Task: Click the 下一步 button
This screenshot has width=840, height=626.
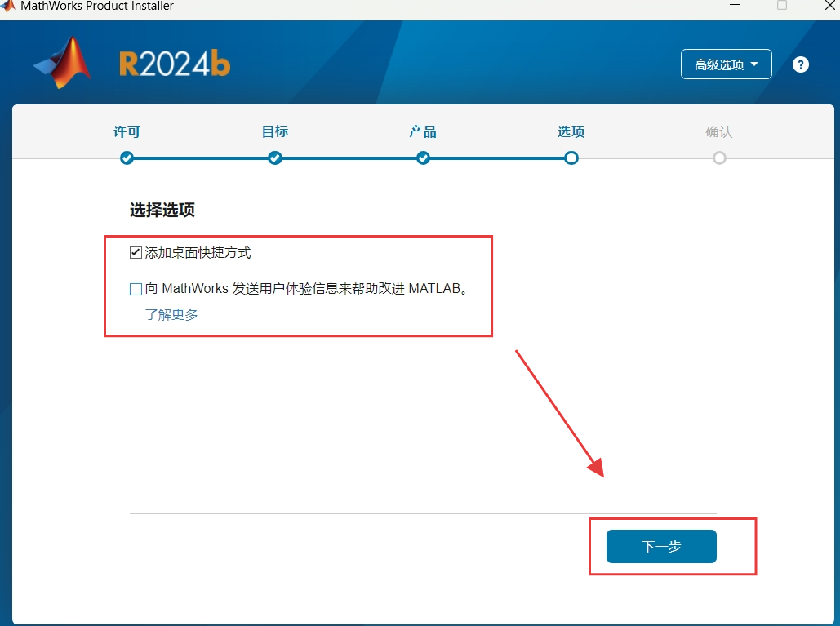Action: point(660,546)
